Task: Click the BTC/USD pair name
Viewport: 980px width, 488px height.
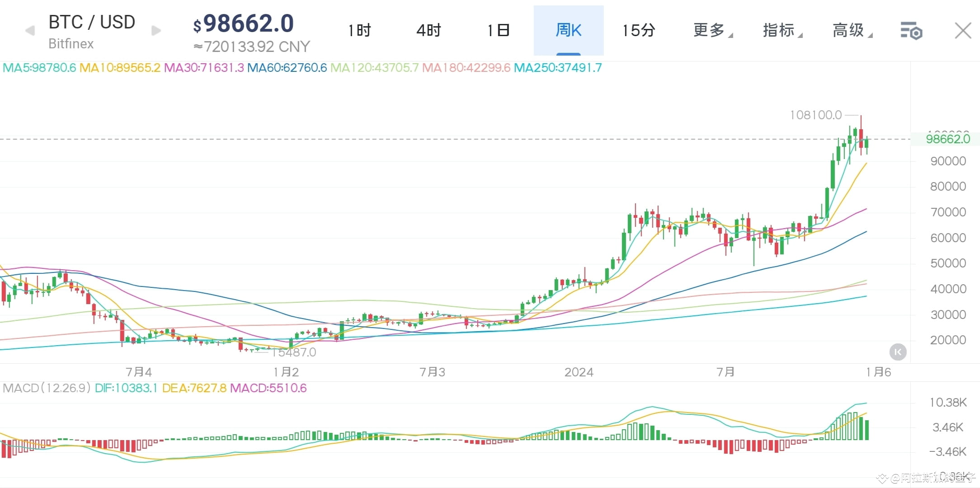Action: coord(92,22)
